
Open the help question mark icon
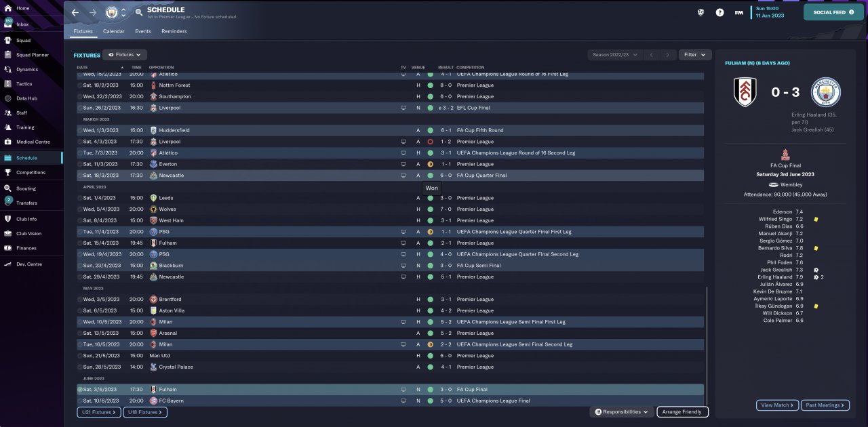pyautogui.click(x=719, y=12)
